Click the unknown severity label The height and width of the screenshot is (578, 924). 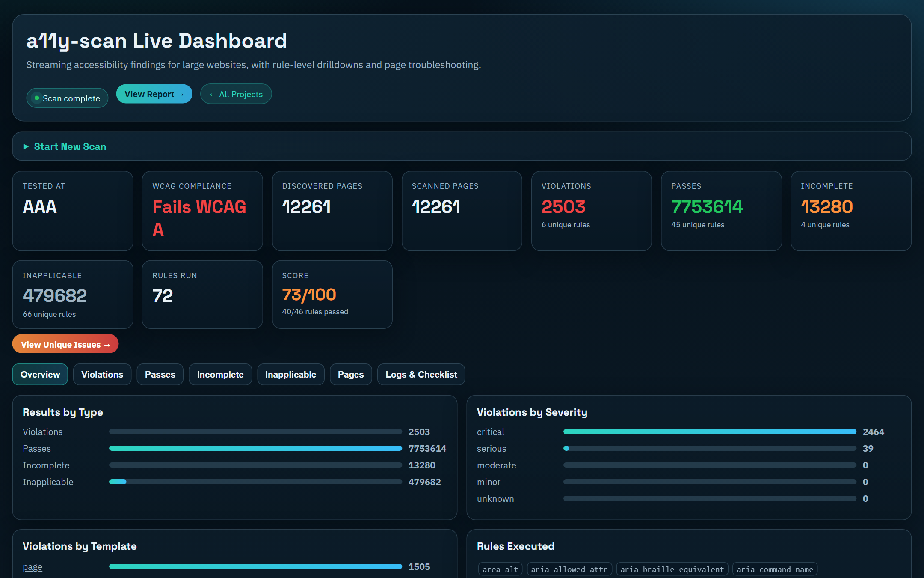point(495,498)
